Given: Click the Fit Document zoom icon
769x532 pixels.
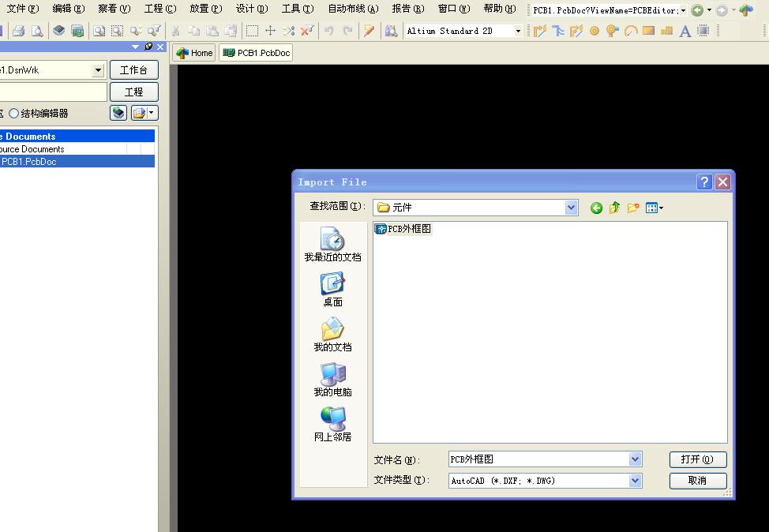Looking at the screenshot, I should point(99,31).
